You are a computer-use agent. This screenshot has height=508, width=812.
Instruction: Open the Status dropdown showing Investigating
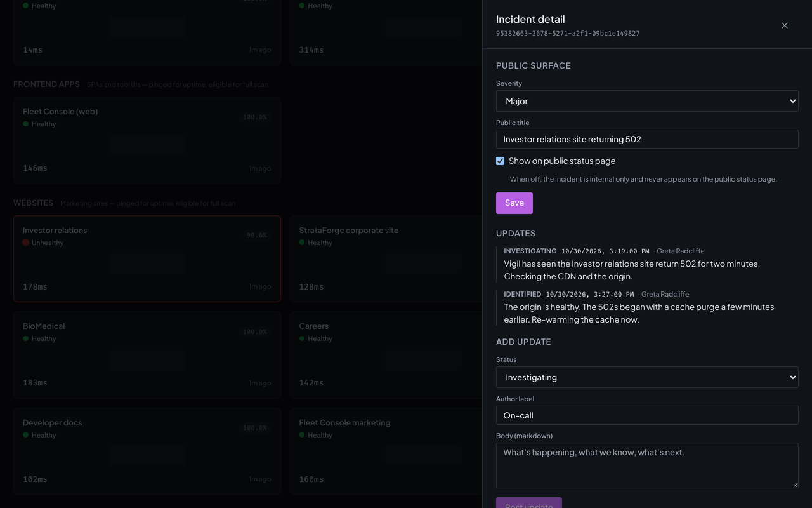647,377
